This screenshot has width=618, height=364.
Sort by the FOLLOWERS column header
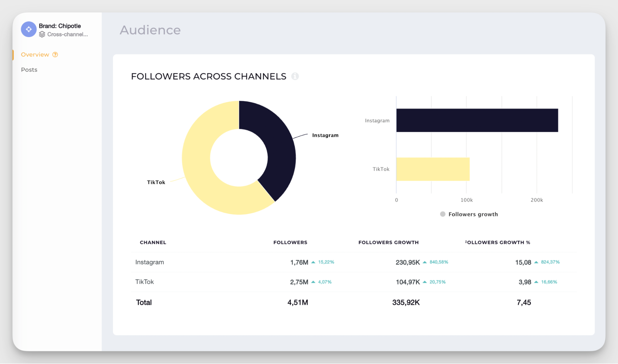coord(290,243)
